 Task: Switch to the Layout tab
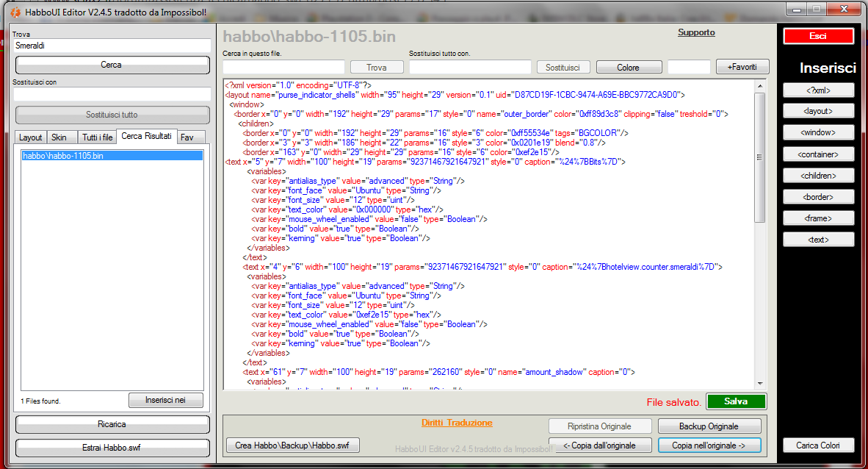pos(30,137)
